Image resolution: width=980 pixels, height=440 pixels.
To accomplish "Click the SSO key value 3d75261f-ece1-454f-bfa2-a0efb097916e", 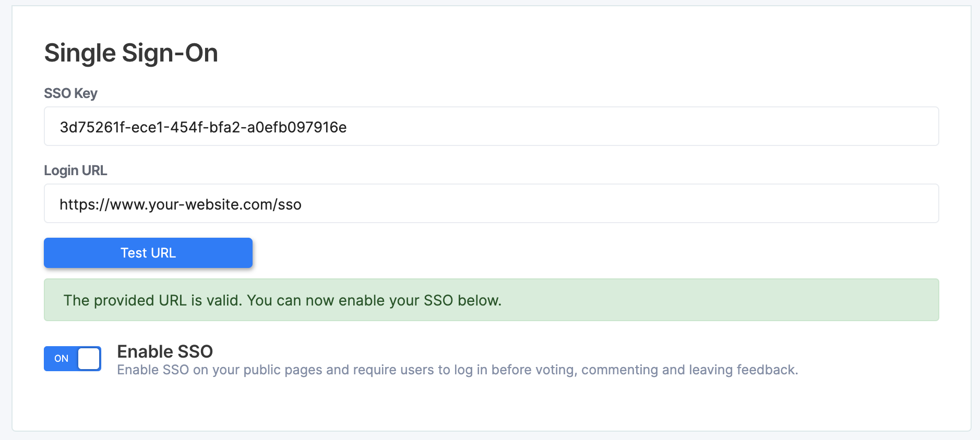I will point(203,127).
